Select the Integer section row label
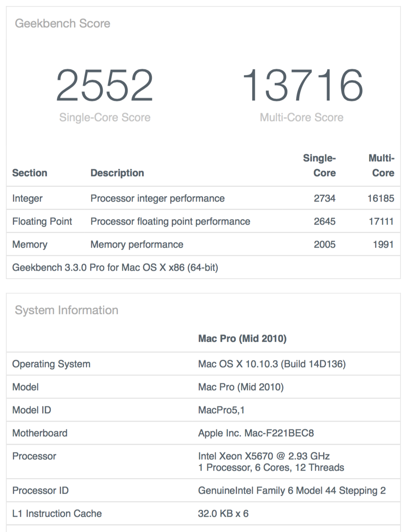The height and width of the screenshot is (532, 409). click(27, 198)
